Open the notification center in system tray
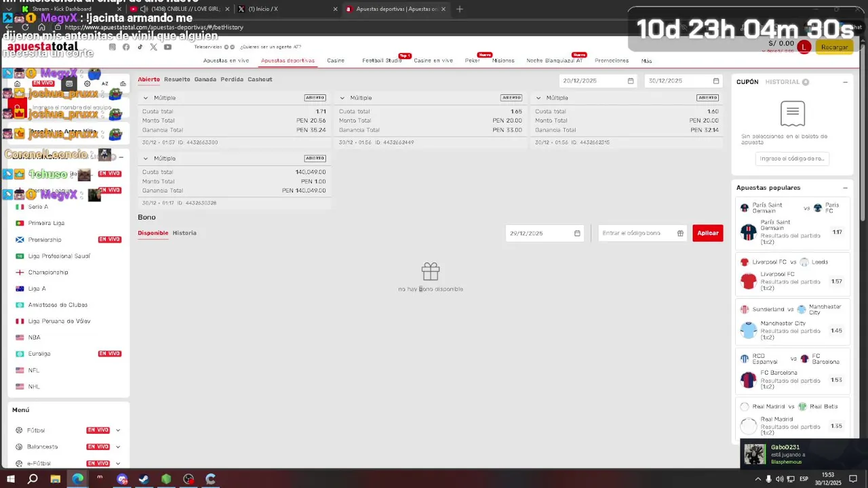This screenshot has width=868, height=488. coord(852,479)
